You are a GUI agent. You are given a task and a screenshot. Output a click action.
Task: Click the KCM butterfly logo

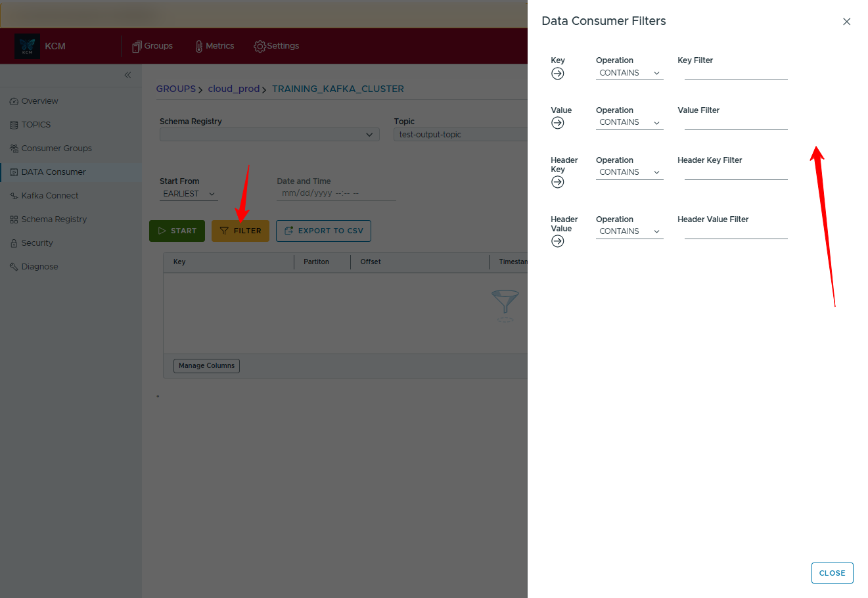[x=26, y=46]
